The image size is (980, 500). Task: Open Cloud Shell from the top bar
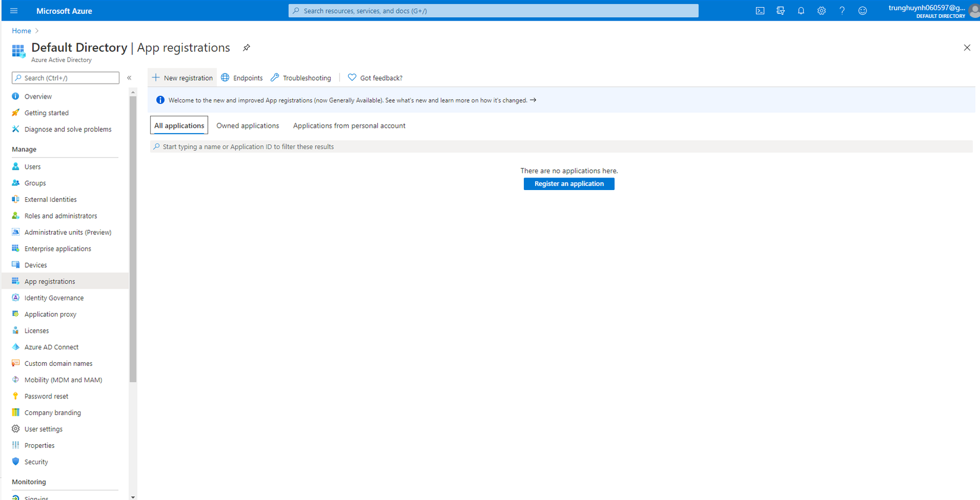tap(760, 11)
